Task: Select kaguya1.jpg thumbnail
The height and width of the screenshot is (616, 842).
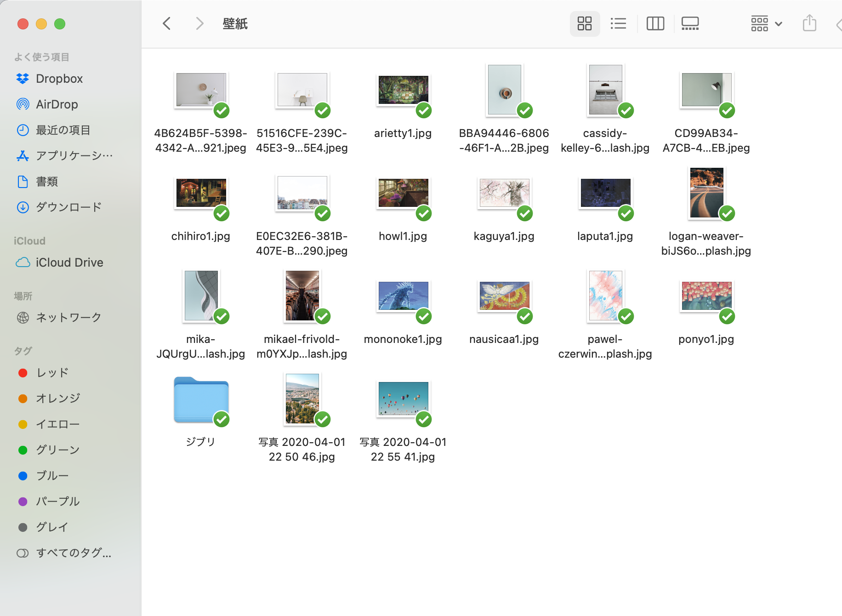Action: [x=504, y=193]
